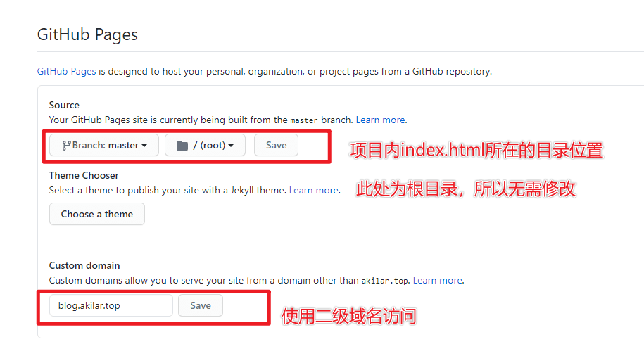Click the red 使用二级域名访问 annotation
This screenshot has width=644, height=349.
tap(349, 317)
